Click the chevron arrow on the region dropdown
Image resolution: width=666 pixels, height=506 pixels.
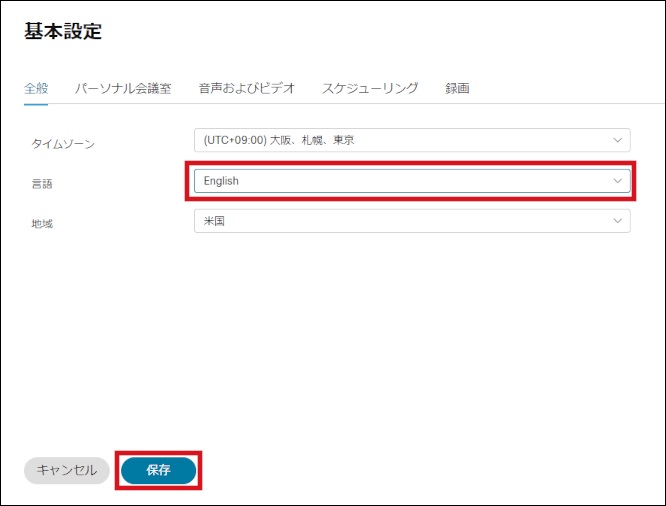click(617, 221)
